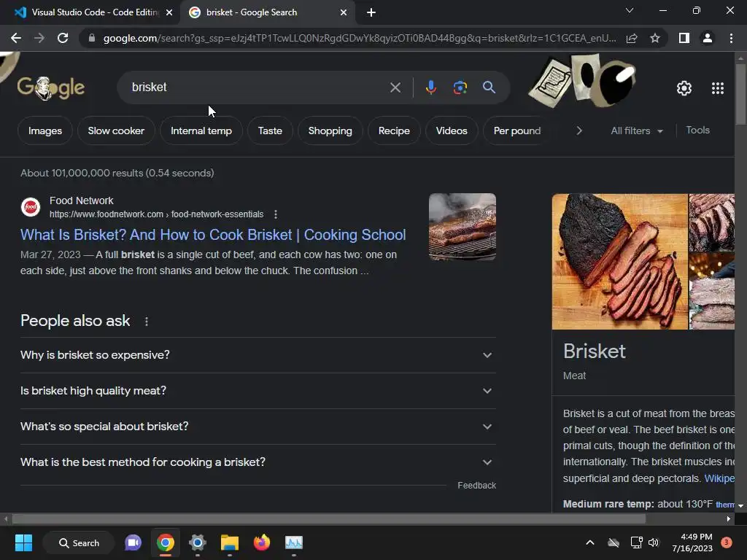
Task: Submit search with magnifier icon
Action: [x=489, y=87]
